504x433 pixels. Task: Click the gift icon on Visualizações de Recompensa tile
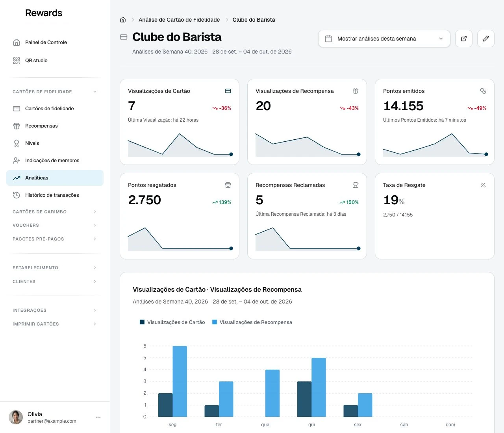356,91
